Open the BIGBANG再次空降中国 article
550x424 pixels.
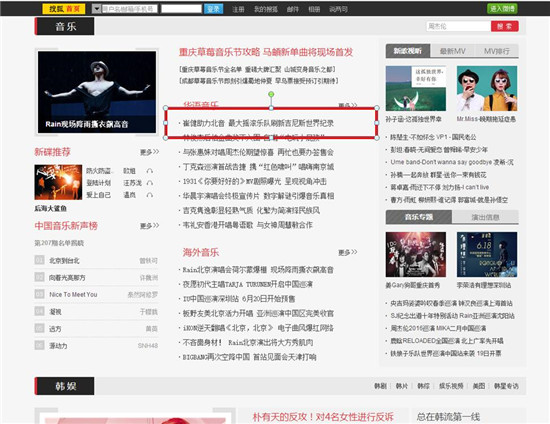point(249,357)
